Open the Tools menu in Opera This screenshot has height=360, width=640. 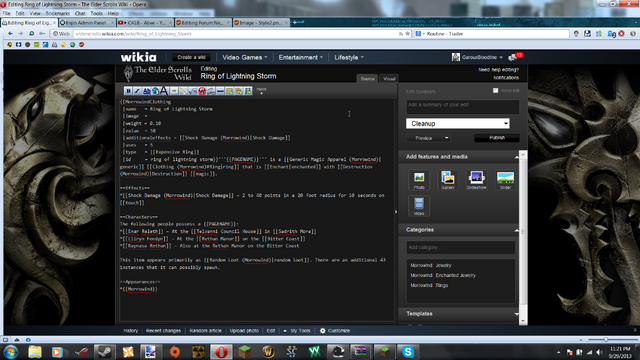pyautogui.click(x=96, y=13)
